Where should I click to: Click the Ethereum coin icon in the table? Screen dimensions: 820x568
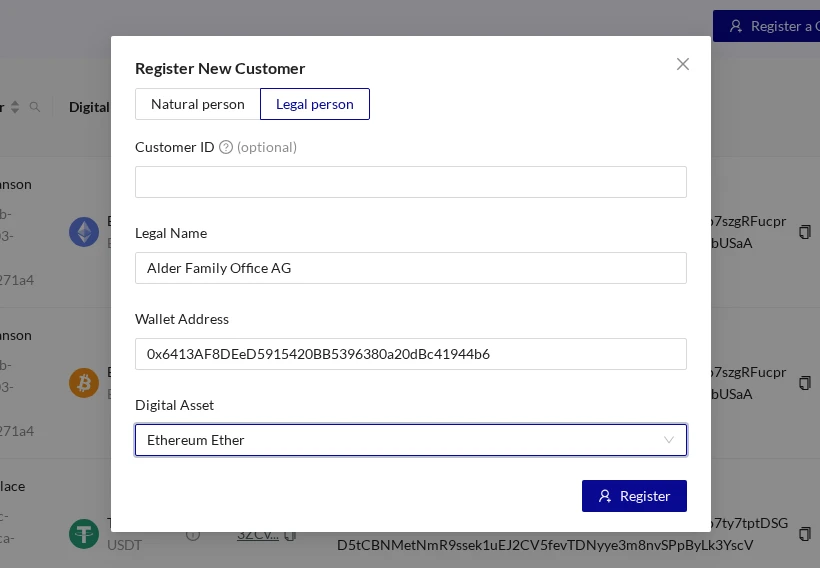[84, 232]
